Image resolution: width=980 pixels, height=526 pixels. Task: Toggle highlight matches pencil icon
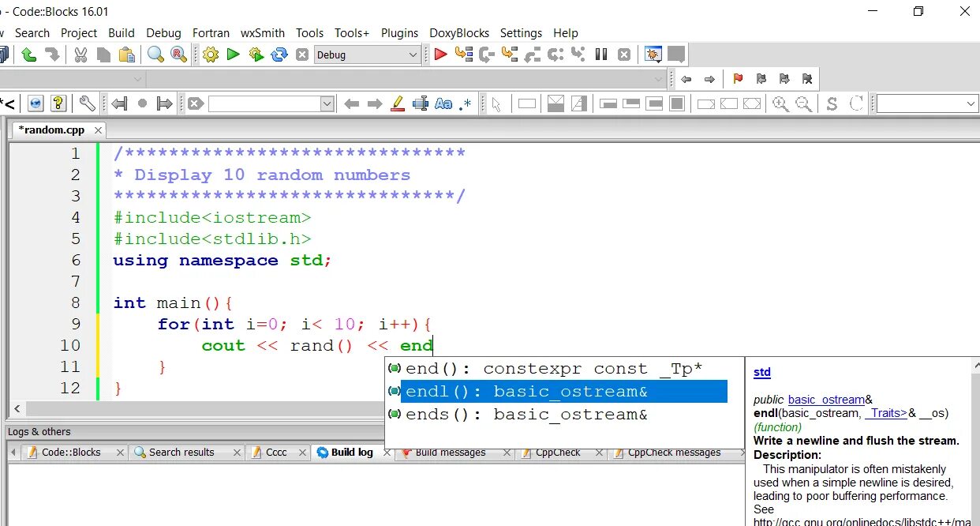(x=398, y=103)
